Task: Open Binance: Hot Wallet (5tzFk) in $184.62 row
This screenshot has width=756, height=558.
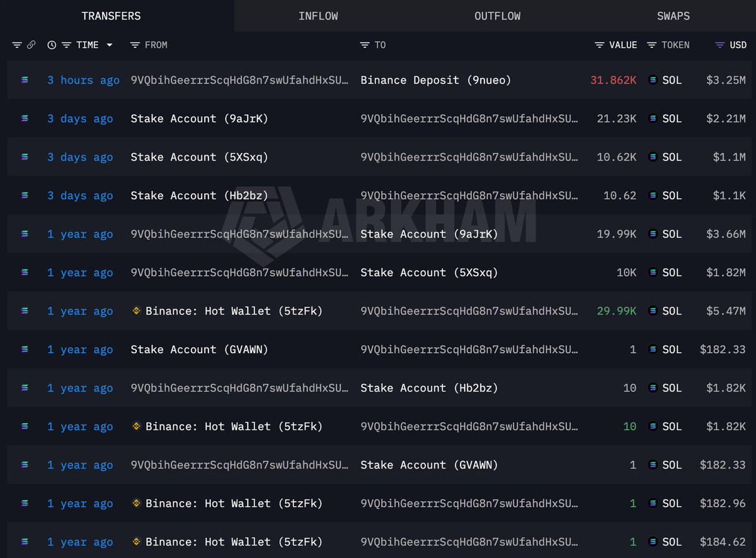Action: (x=234, y=542)
